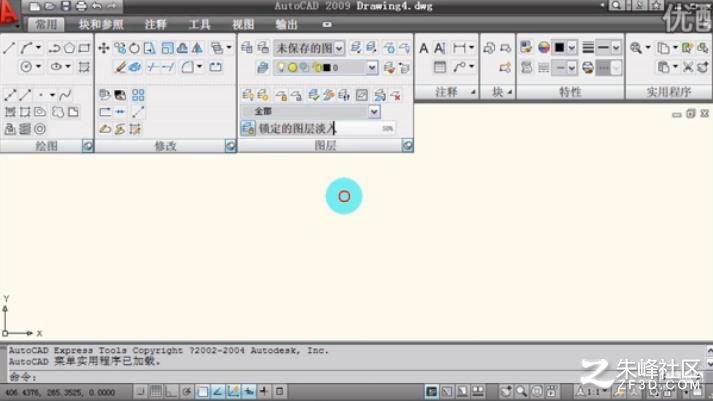Open the object color dropdown arrow
This screenshot has height=401, width=713.
click(572, 47)
